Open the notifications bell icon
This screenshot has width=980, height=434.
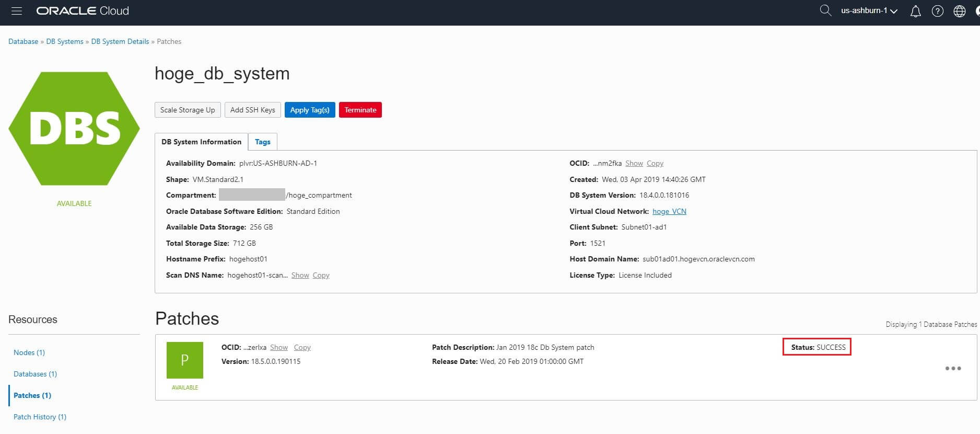(x=916, y=11)
